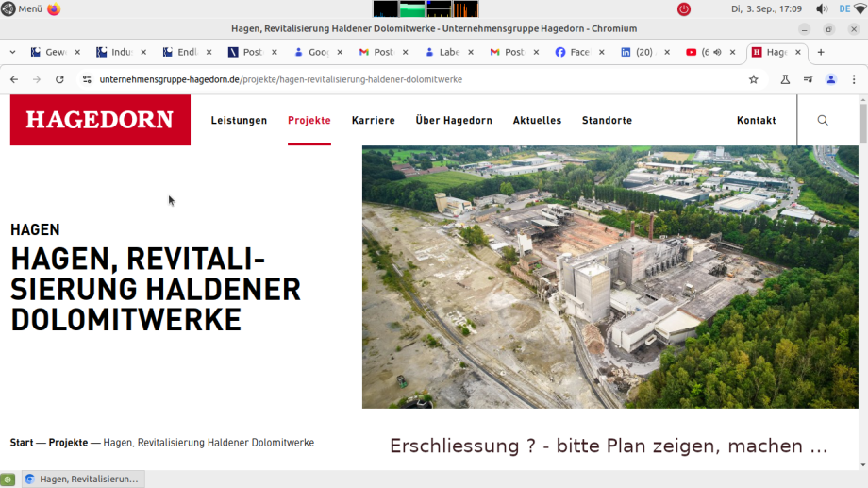Click the Kontakt link
This screenshot has height=488, width=868.
[x=756, y=120]
